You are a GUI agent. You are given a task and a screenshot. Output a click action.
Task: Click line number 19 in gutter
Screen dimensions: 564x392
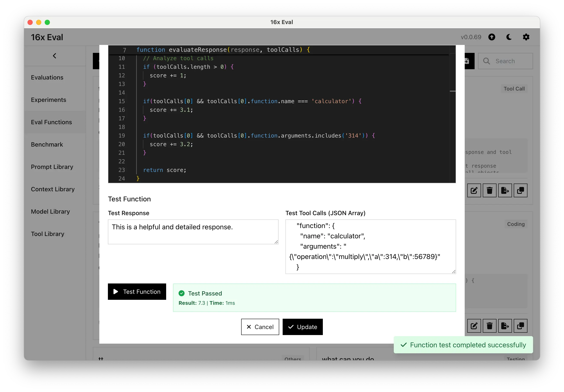[122, 136]
